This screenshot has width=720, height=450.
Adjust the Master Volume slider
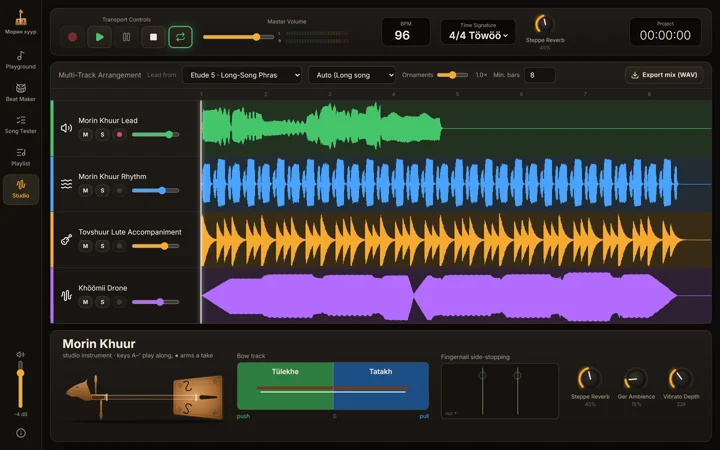click(238, 37)
